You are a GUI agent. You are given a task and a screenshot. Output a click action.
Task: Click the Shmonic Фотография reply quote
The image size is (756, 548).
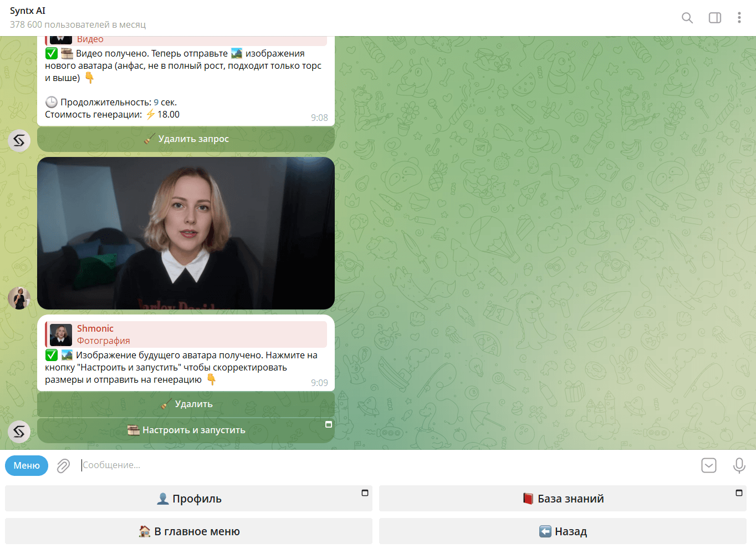[x=186, y=334]
